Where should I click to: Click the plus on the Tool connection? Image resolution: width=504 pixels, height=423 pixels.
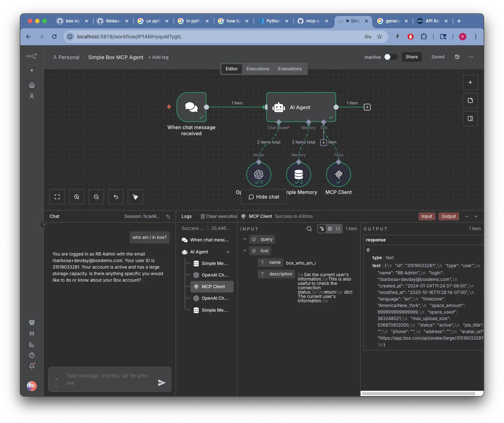324,142
